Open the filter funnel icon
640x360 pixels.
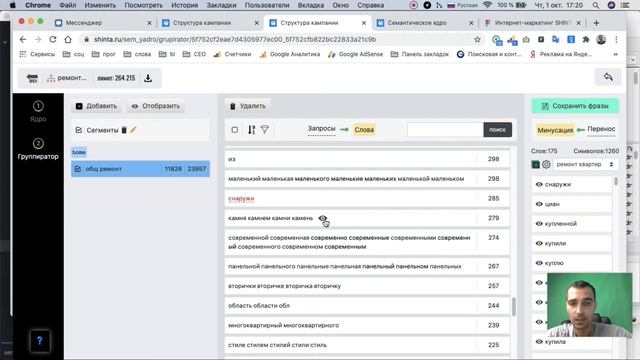265,130
